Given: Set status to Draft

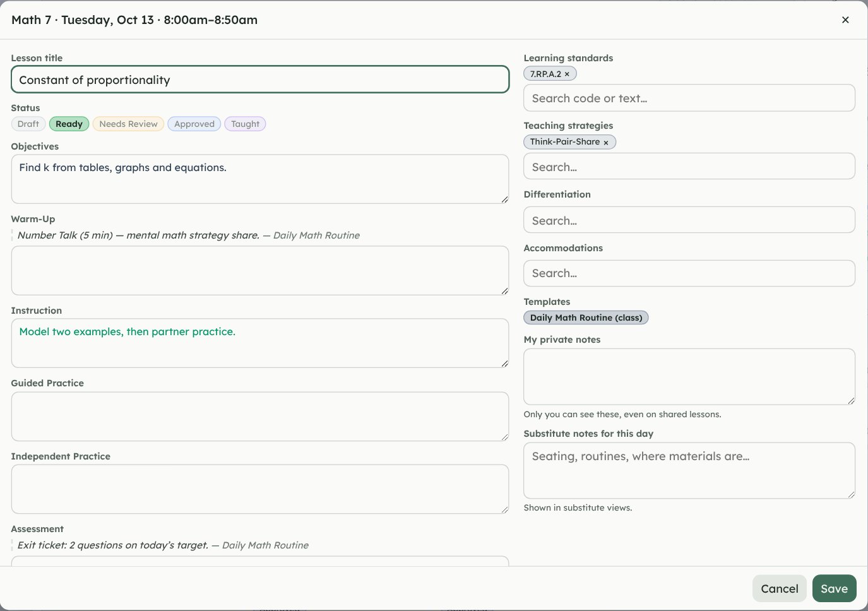Looking at the screenshot, I should tap(28, 124).
